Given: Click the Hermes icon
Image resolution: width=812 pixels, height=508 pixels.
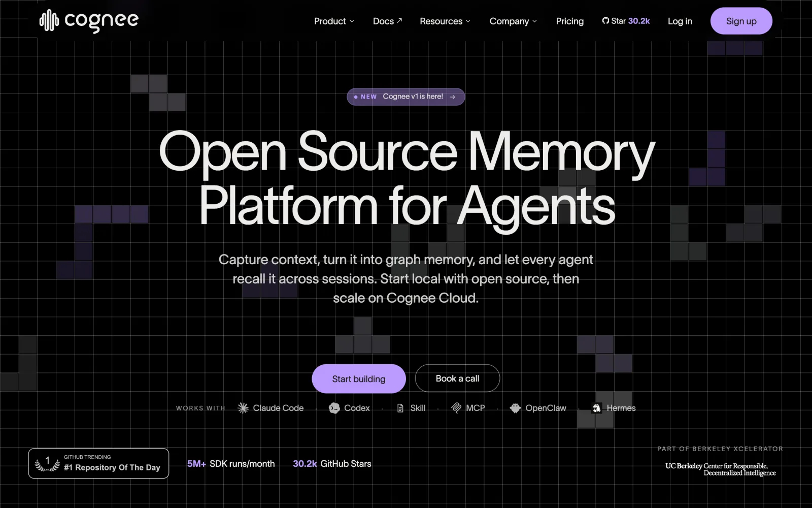Looking at the screenshot, I should [x=597, y=408].
